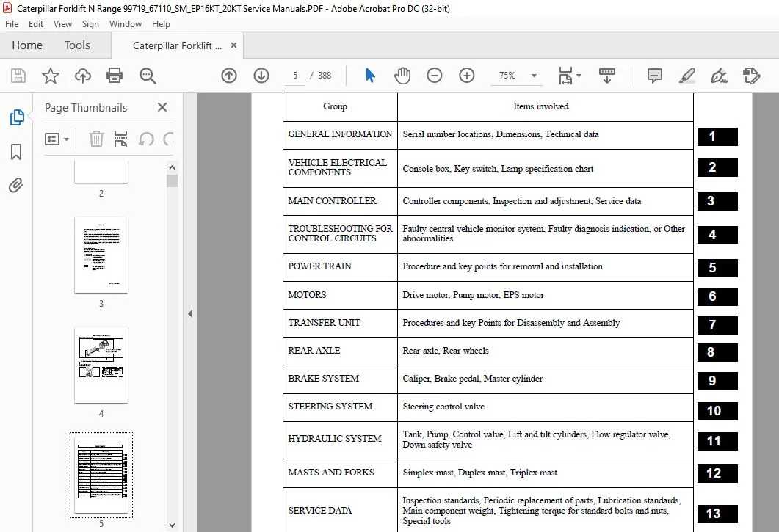Toggle the Page Thumbnails panel icon

pyautogui.click(x=16, y=117)
